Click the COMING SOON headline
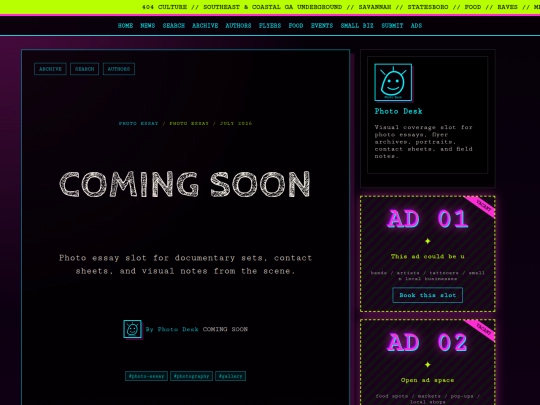 [x=185, y=184]
